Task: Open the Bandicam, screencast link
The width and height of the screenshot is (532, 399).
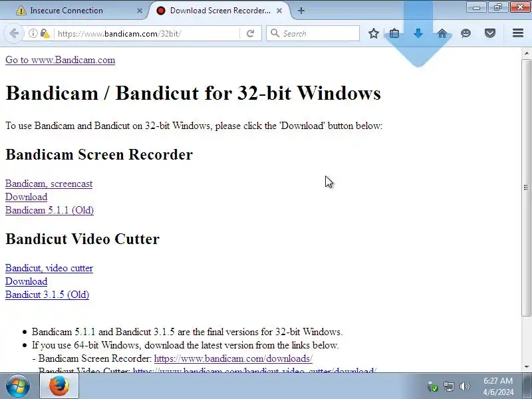Action: 49,184
